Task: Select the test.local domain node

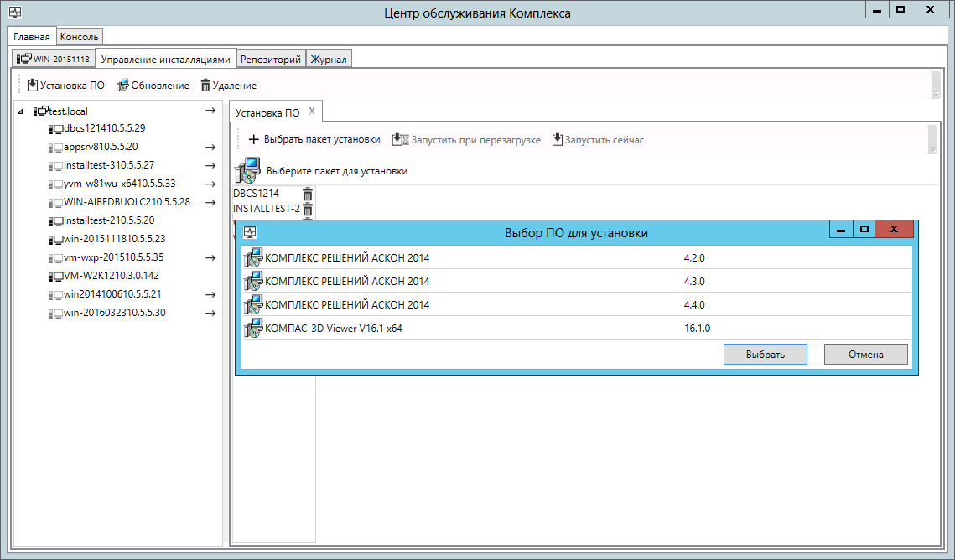Action: click(60, 111)
